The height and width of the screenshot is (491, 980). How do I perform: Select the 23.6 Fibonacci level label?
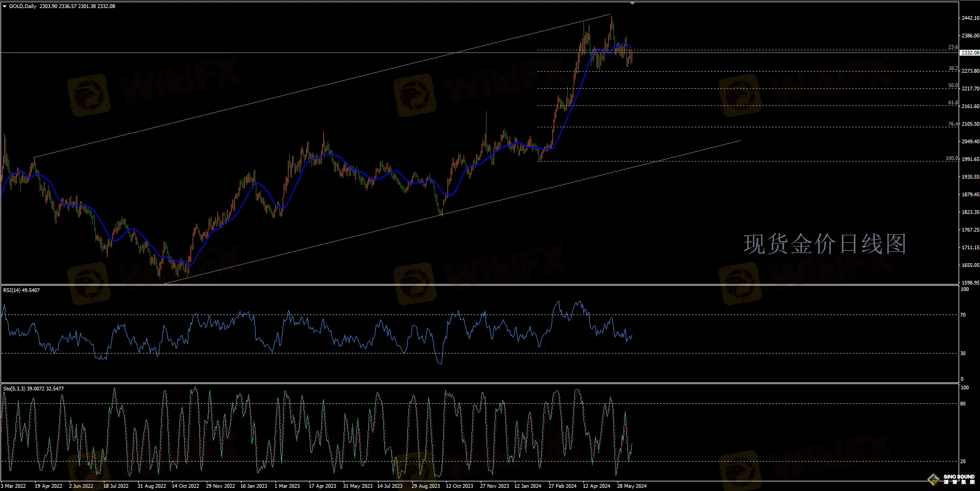click(x=953, y=47)
